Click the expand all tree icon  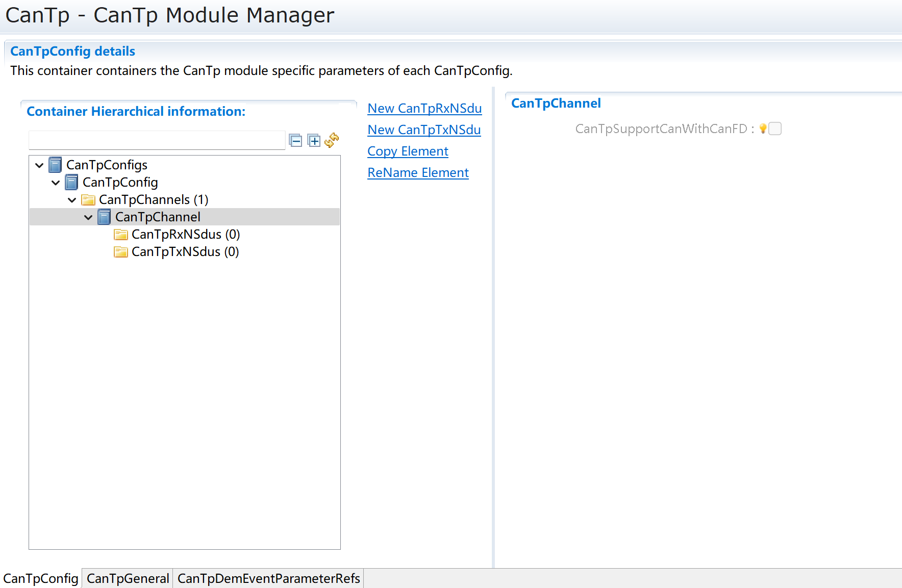[314, 141]
